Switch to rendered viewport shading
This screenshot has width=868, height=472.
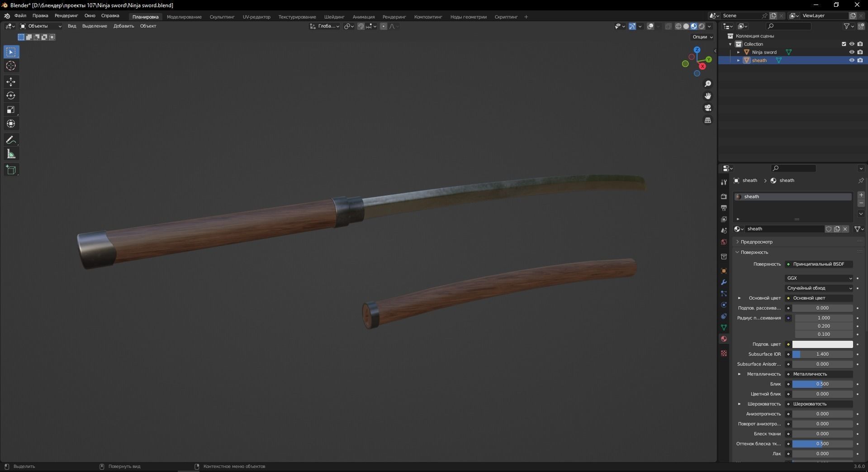(x=702, y=26)
